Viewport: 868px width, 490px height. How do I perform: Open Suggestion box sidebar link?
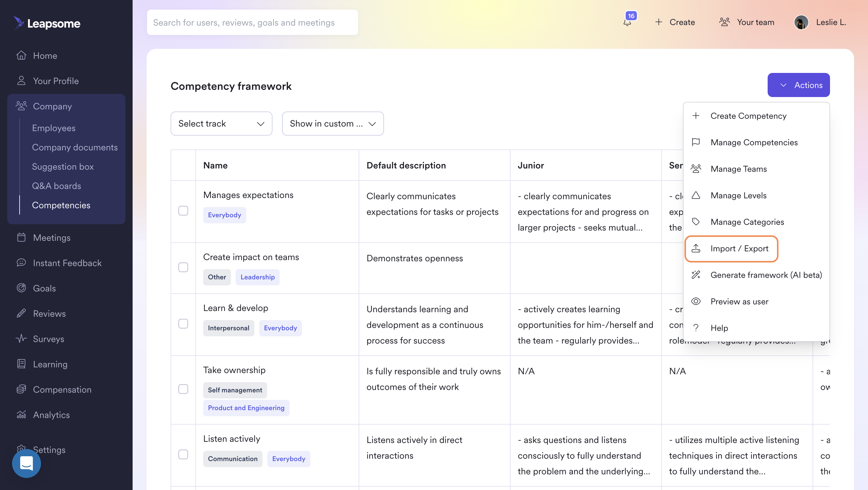click(63, 166)
